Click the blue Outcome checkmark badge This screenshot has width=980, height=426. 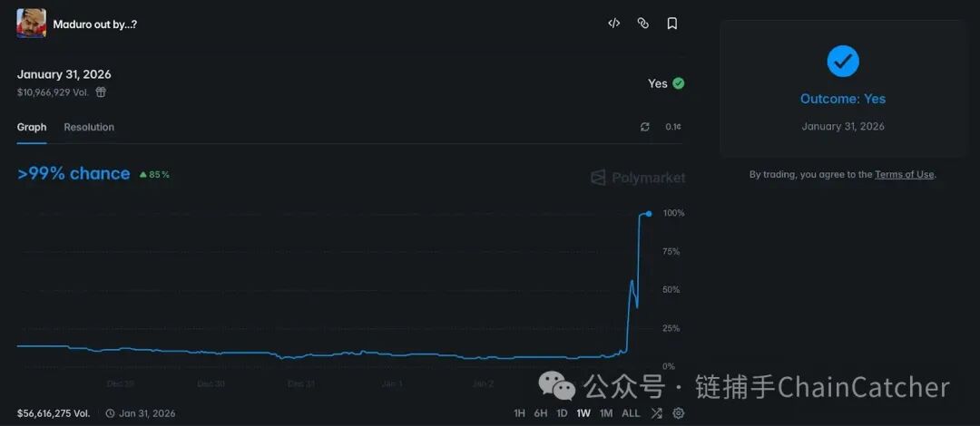point(843,61)
